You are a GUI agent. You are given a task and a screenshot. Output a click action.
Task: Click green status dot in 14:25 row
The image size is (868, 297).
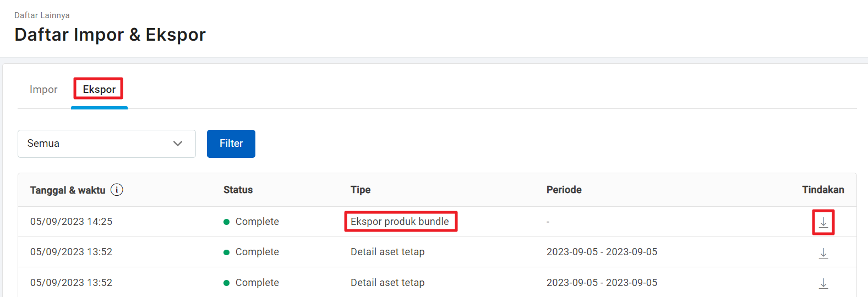click(226, 222)
